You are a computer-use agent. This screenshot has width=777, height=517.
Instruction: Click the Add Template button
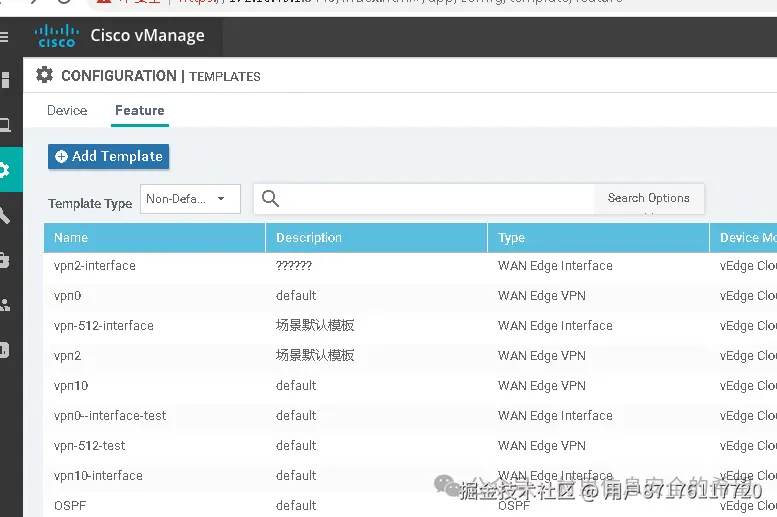click(109, 157)
